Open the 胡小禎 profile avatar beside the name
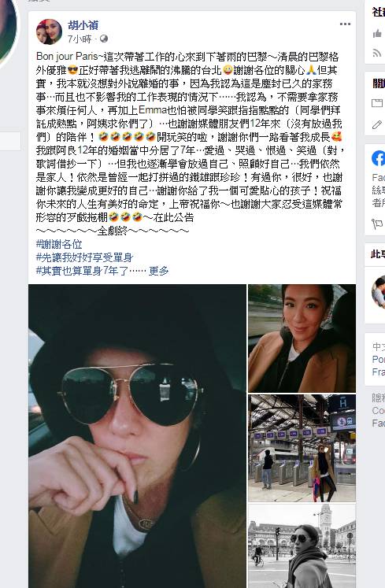Screen dimensions: 385x588 click(x=49, y=31)
